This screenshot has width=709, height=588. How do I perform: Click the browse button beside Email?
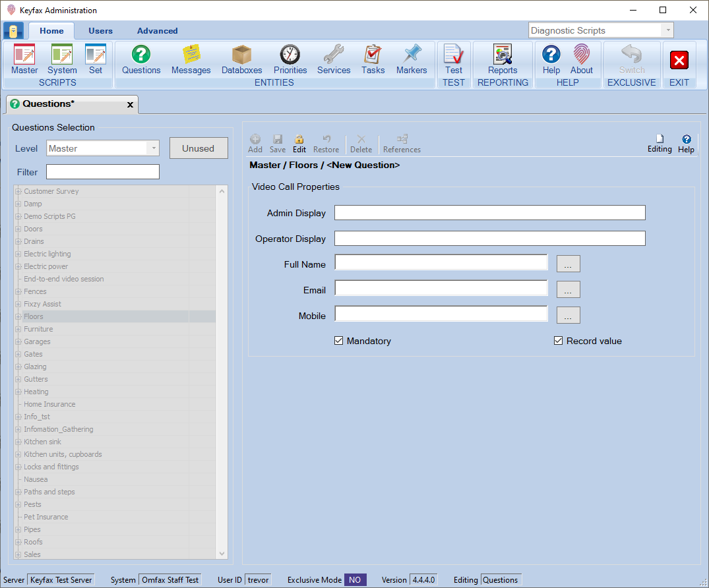(x=568, y=289)
